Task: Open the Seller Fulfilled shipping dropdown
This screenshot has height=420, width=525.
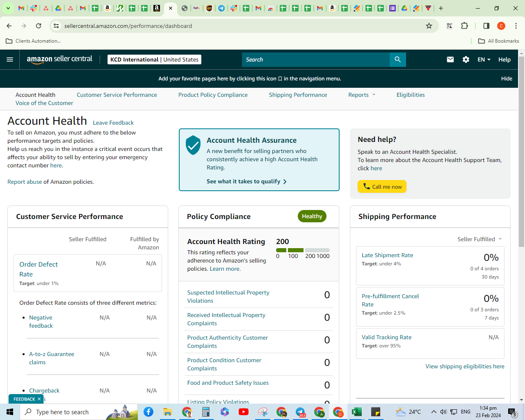Action: point(480,239)
